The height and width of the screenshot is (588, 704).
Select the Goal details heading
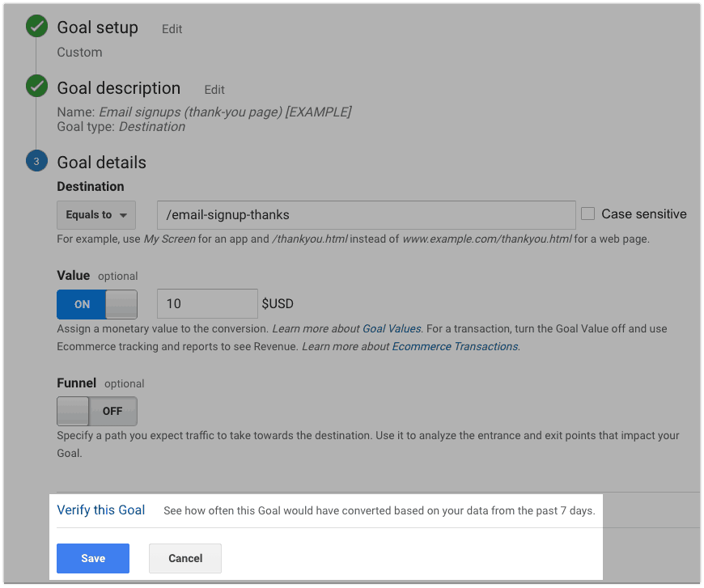101,163
